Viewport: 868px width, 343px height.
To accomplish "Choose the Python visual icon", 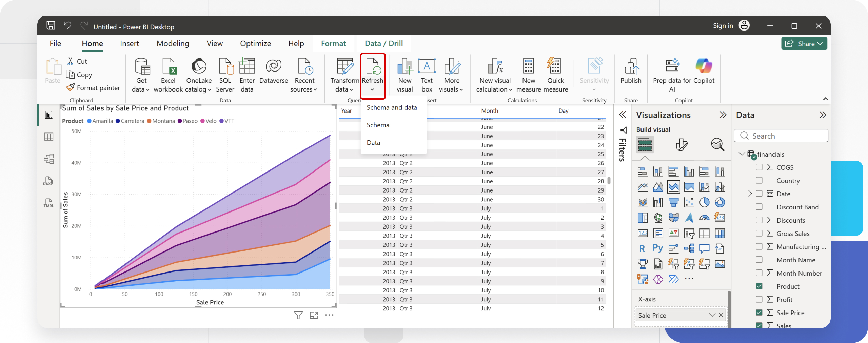I will click(658, 248).
